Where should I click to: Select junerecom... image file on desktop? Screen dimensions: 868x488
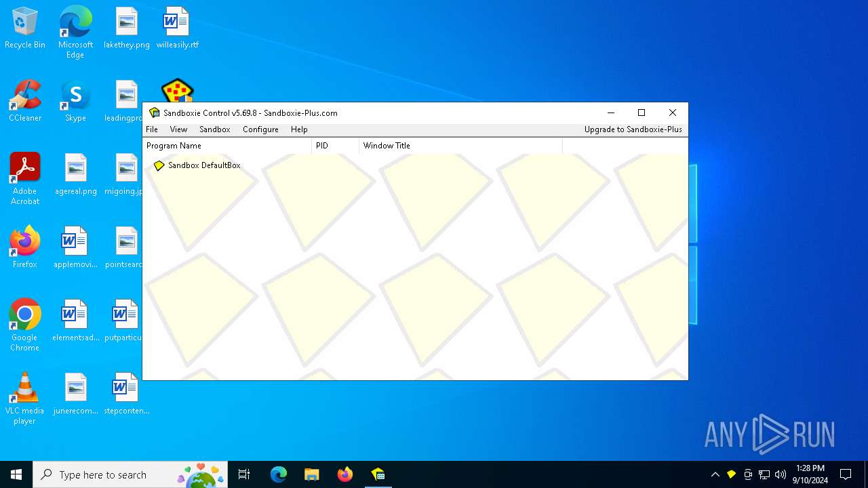(x=75, y=394)
